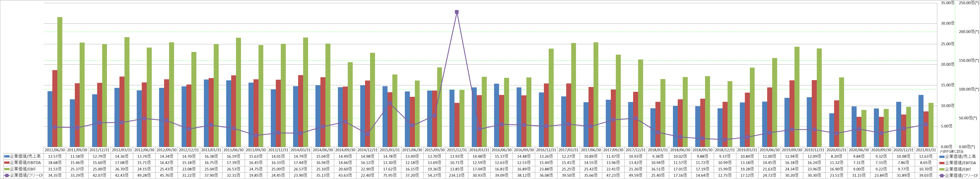Select the 2013/09/30 column header
This screenshot has height=179, width=980.
point(256,150)
